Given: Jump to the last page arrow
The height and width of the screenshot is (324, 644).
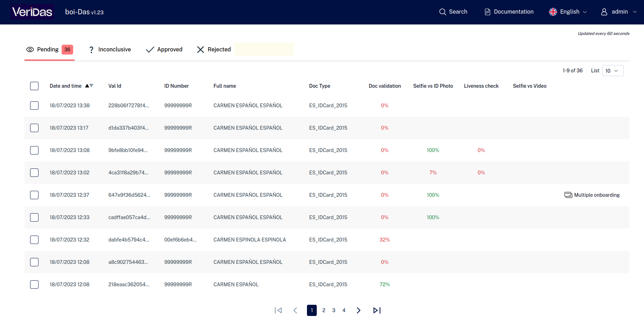Looking at the screenshot, I should coord(377,310).
